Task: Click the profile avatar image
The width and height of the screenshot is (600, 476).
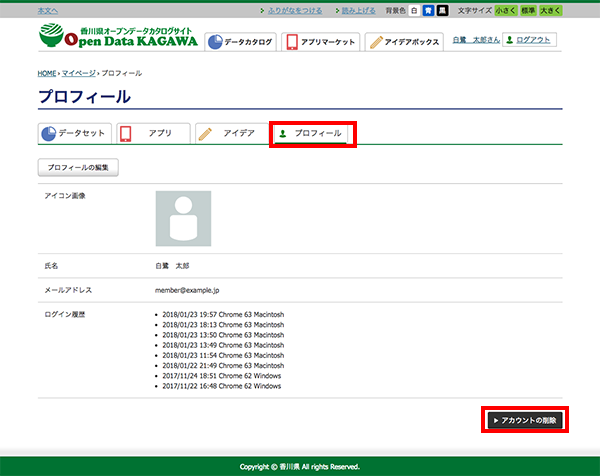Action: [183, 218]
